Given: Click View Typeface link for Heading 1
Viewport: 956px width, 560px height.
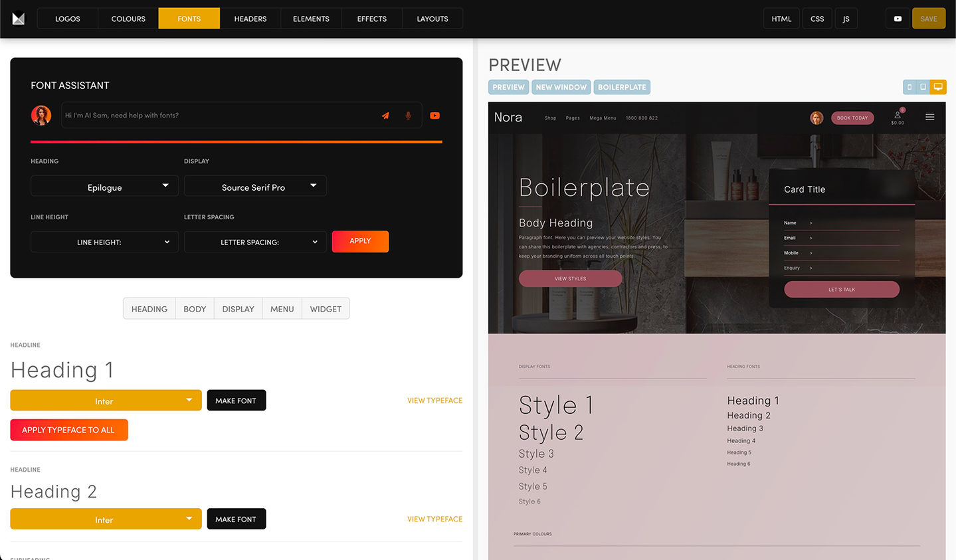Looking at the screenshot, I should click(x=434, y=401).
